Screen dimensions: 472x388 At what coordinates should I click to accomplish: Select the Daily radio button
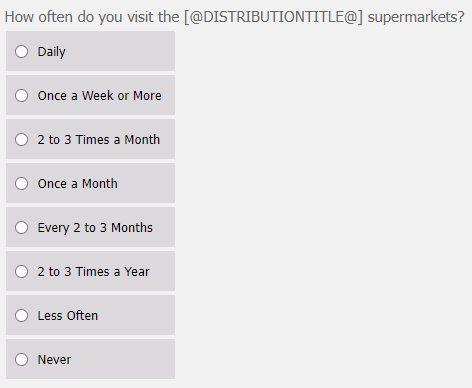(x=21, y=51)
